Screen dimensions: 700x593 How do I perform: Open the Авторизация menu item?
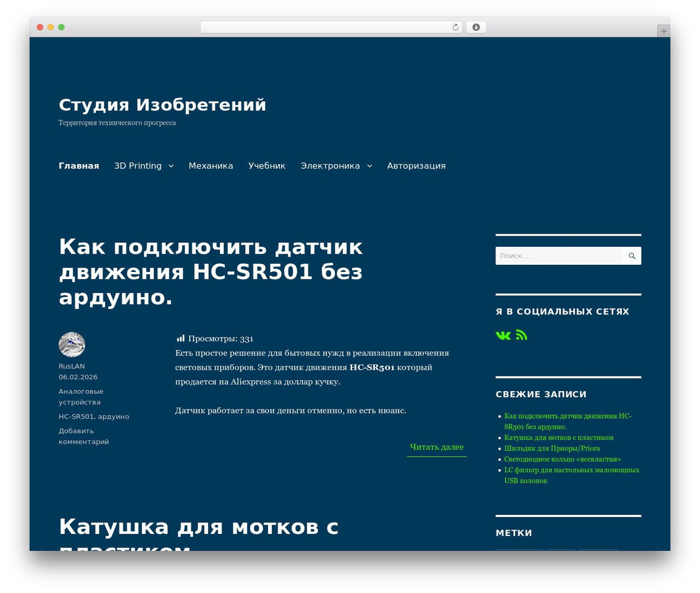click(416, 166)
